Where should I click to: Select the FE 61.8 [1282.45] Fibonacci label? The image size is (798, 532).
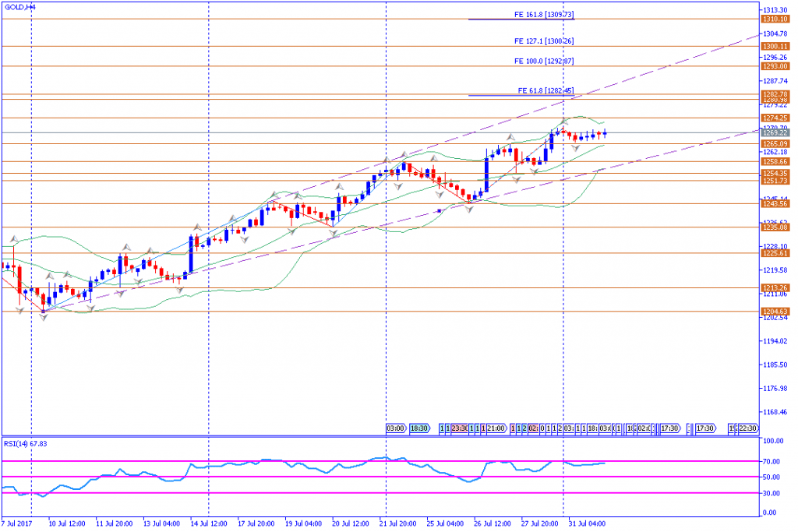click(x=546, y=90)
